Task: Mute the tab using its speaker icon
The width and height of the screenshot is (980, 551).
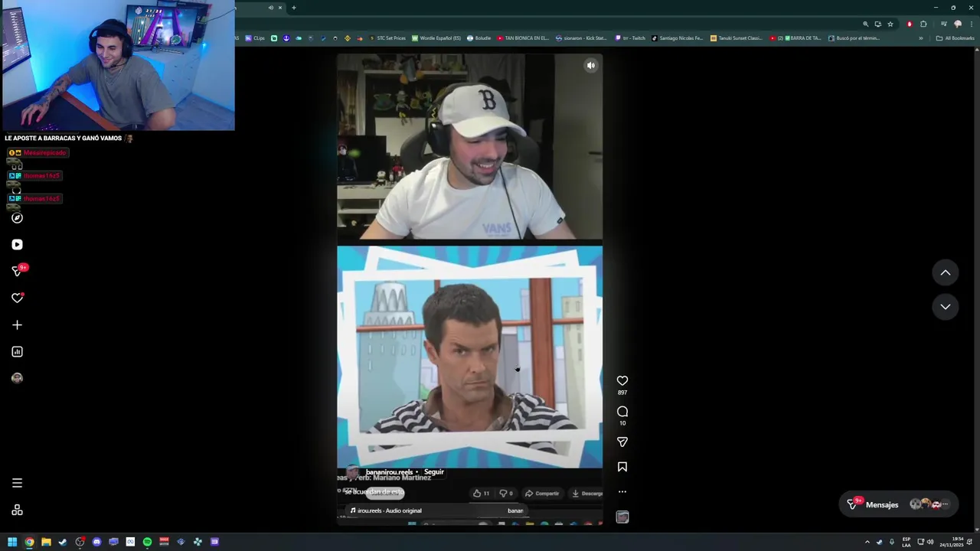Action: (270, 8)
